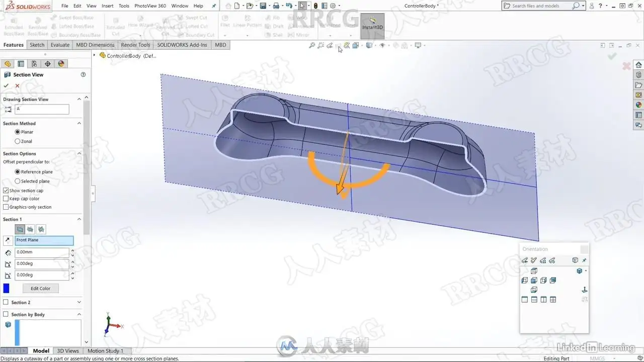The image size is (644, 362).
Task: Select two view horizontal layout in Orientation
Action: coord(534,300)
